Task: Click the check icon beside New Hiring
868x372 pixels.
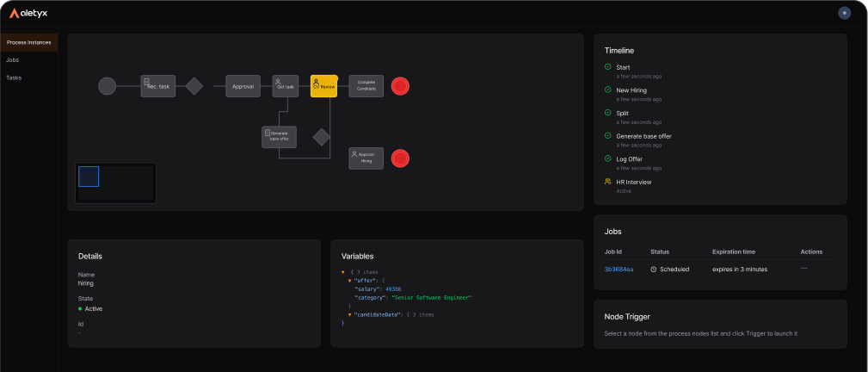Action: [608, 90]
